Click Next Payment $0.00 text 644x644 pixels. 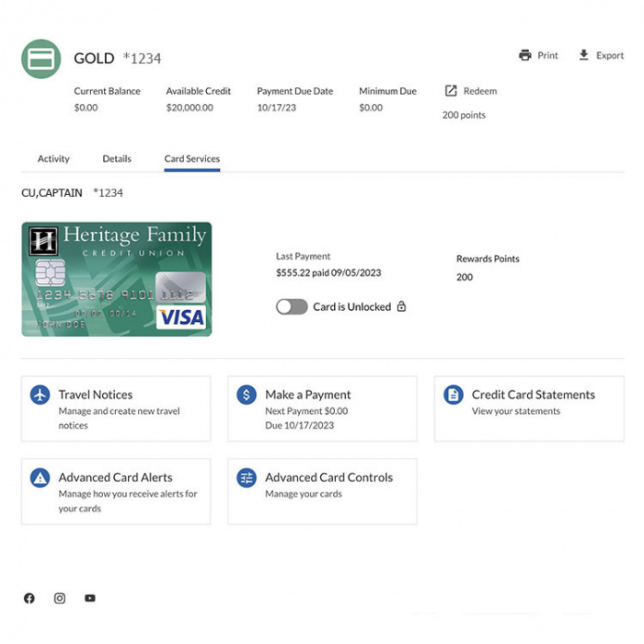pyautogui.click(x=306, y=411)
